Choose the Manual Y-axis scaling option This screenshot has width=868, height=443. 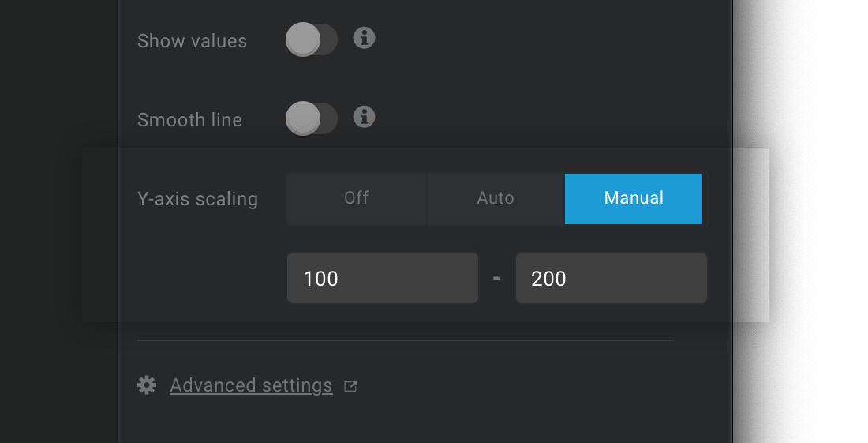pos(634,199)
